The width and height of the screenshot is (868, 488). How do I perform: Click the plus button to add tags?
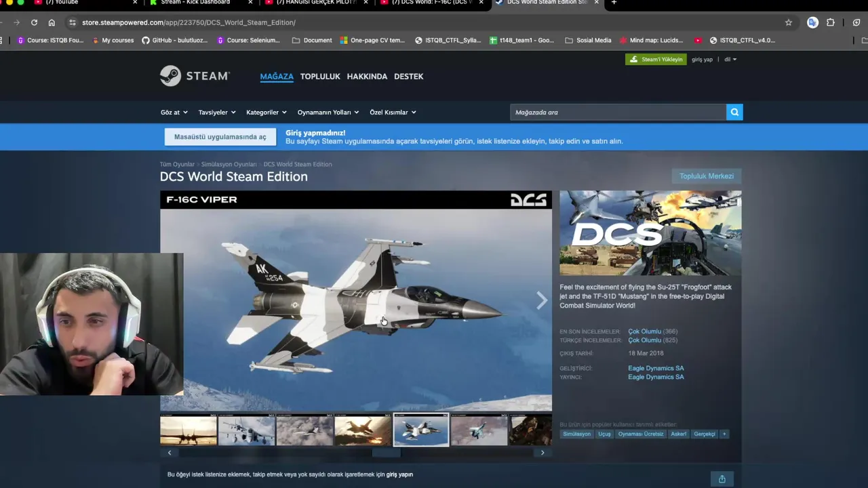724,434
